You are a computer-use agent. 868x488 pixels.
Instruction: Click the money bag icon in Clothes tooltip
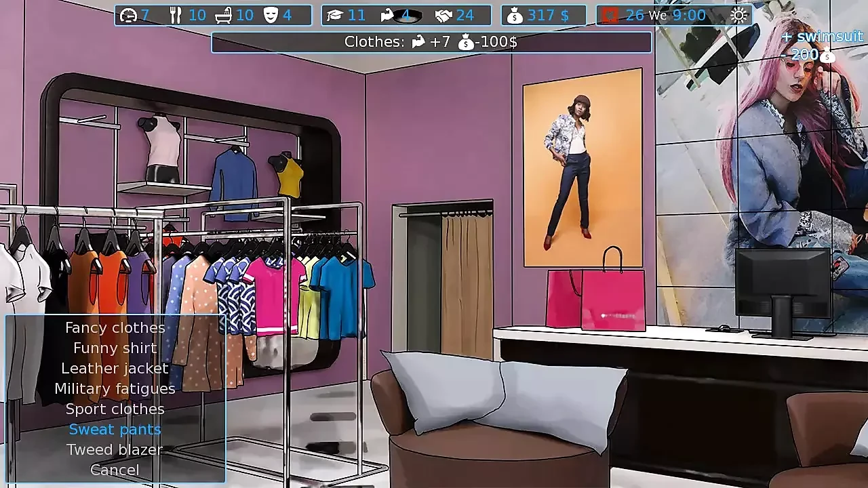(x=466, y=42)
